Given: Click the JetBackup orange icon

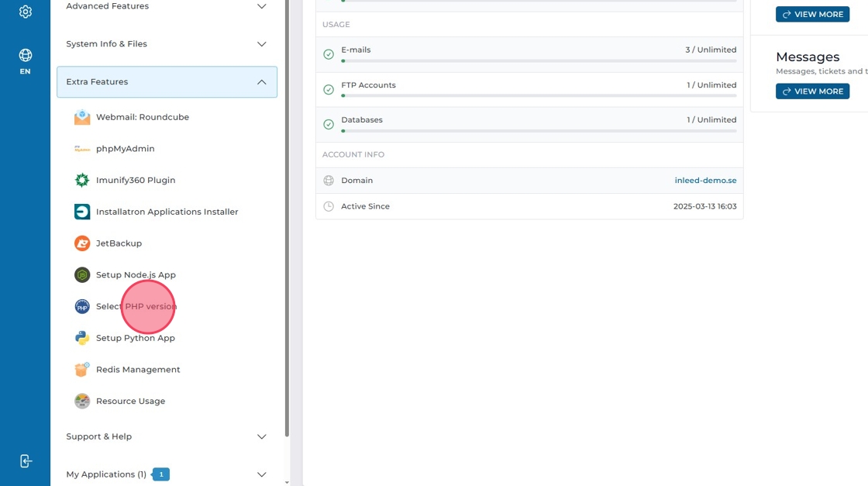Looking at the screenshot, I should pos(82,243).
